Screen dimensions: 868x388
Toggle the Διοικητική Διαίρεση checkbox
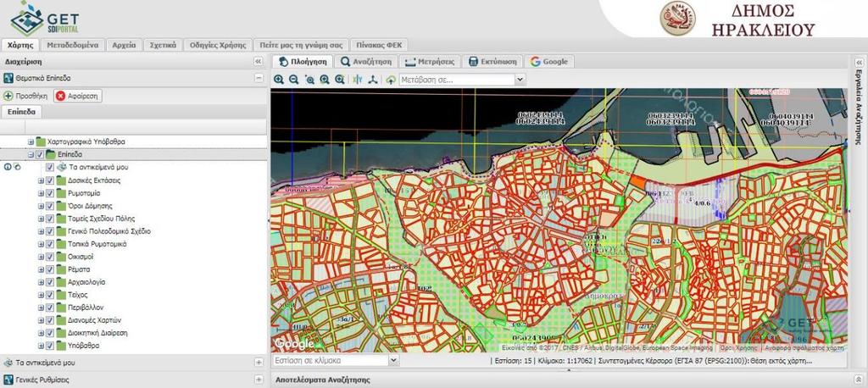coord(50,333)
